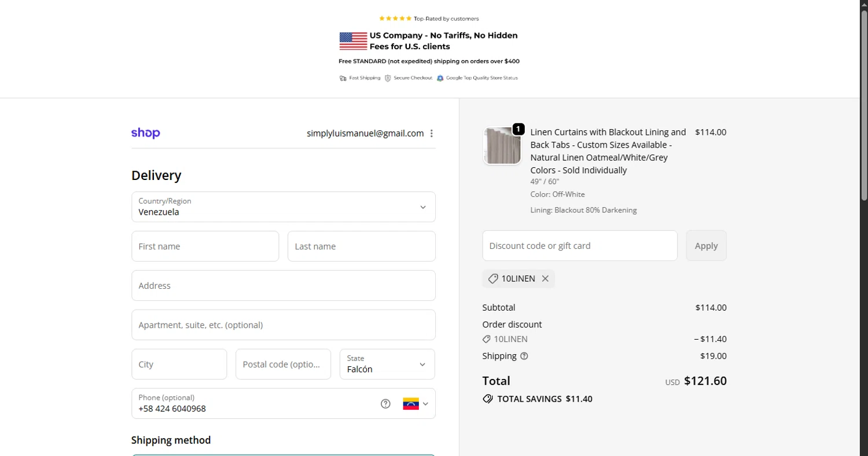Click the Apply discount button
The image size is (868, 456).
tap(707, 245)
